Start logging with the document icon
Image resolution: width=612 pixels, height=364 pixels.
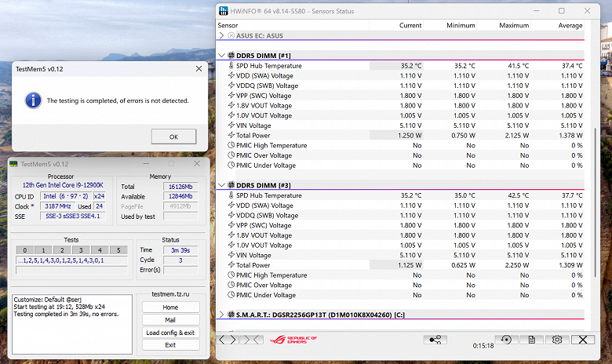(531, 340)
